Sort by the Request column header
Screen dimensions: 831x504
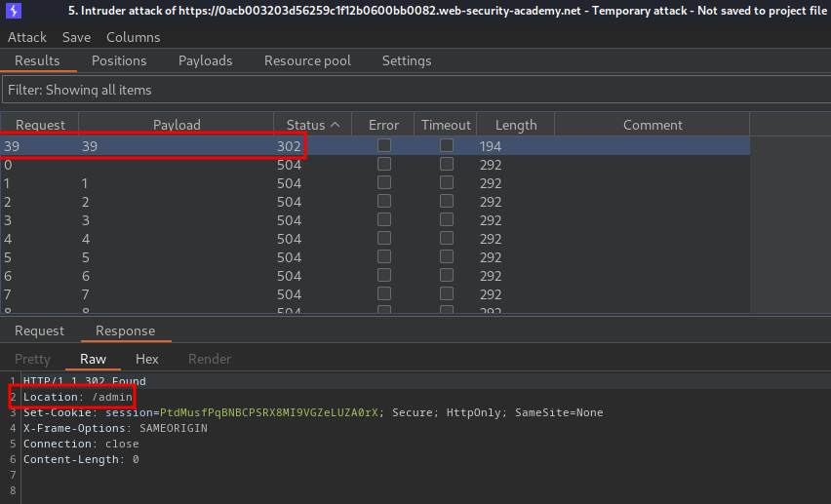pos(40,125)
